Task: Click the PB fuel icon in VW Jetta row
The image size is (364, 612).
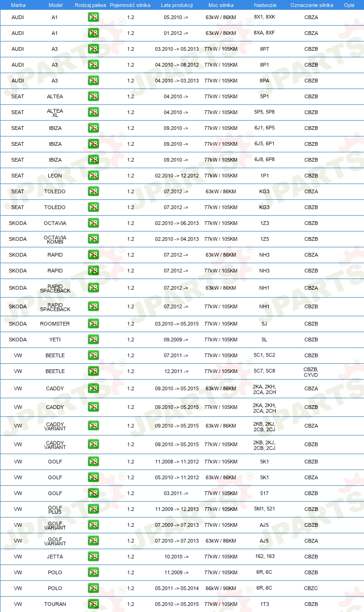Action: click(x=93, y=557)
